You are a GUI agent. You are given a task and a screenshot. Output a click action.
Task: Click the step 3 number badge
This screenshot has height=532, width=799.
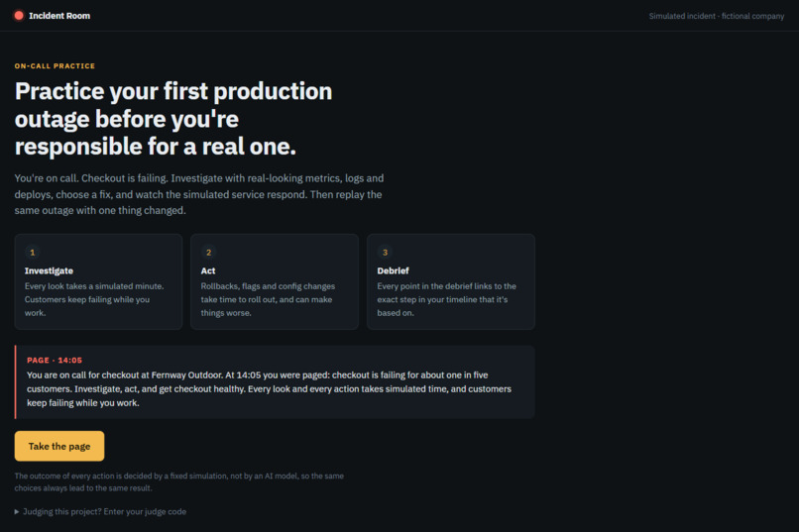pyautogui.click(x=385, y=252)
